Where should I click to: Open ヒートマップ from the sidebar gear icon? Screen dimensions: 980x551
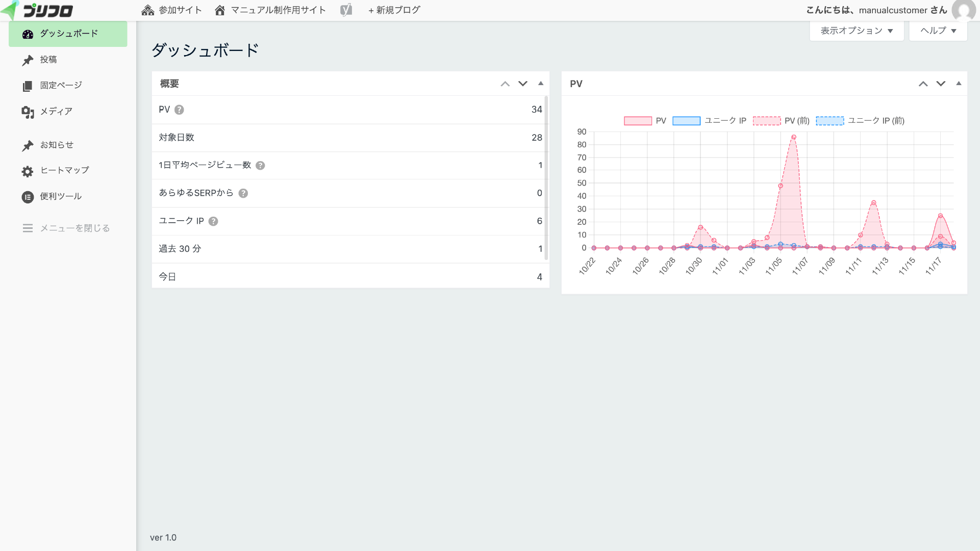pyautogui.click(x=28, y=171)
